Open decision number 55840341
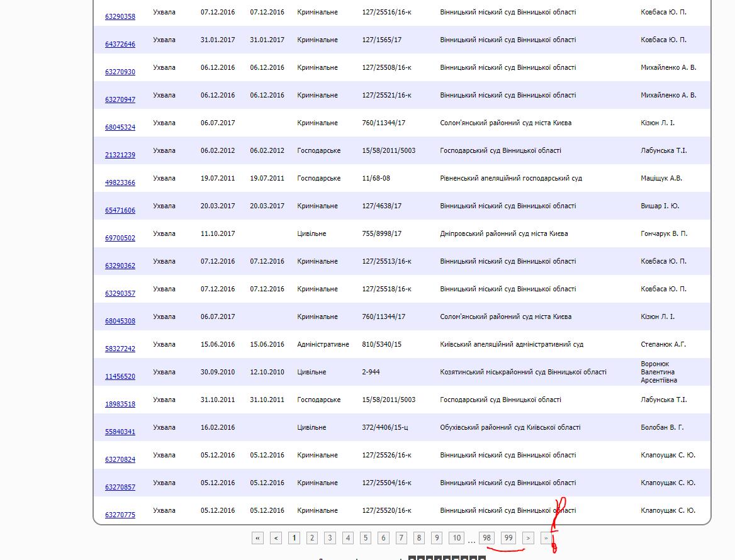This screenshot has width=735, height=560. pyautogui.click(x=120, y=432)
